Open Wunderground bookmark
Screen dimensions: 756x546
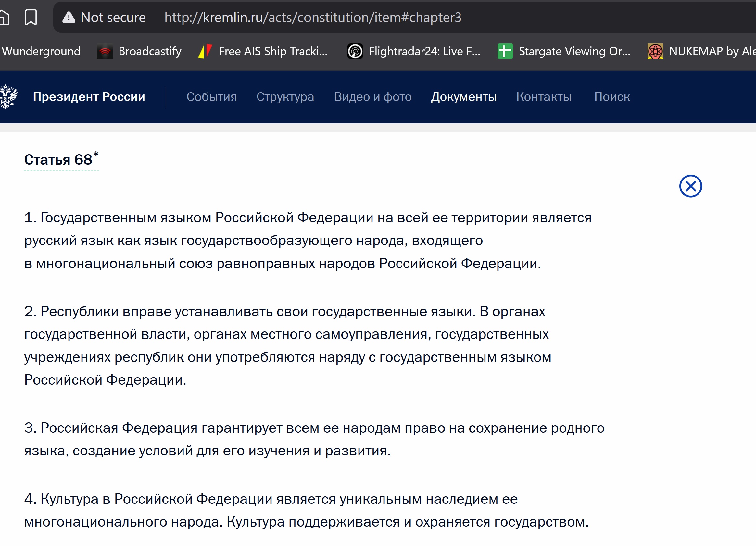click(41, 51)
